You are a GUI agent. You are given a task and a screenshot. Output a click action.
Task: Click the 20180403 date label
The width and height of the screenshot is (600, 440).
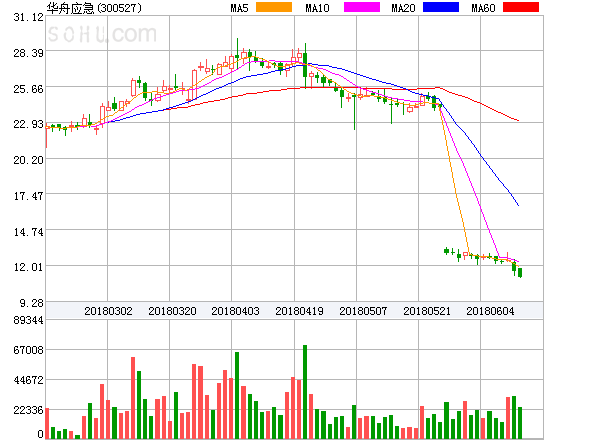click(235, 311)
